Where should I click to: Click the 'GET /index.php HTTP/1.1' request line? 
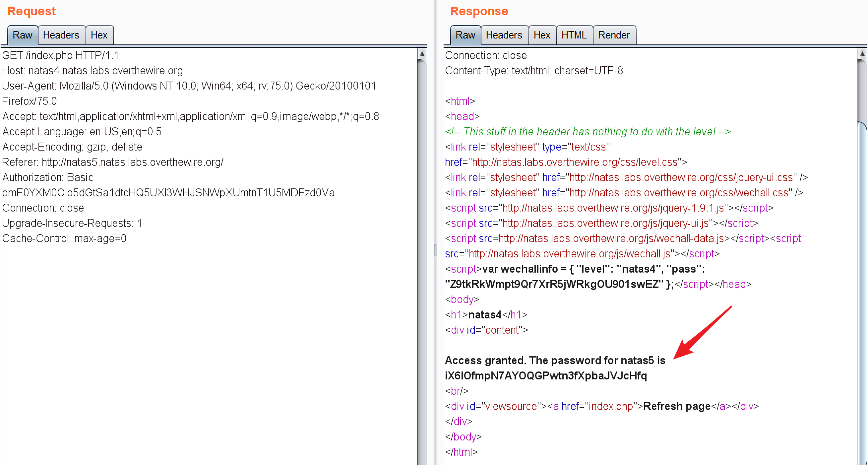61,55
